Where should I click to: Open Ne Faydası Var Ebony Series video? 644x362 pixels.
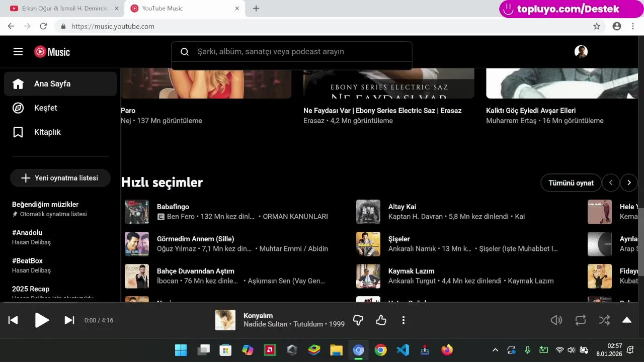(382, 111)
